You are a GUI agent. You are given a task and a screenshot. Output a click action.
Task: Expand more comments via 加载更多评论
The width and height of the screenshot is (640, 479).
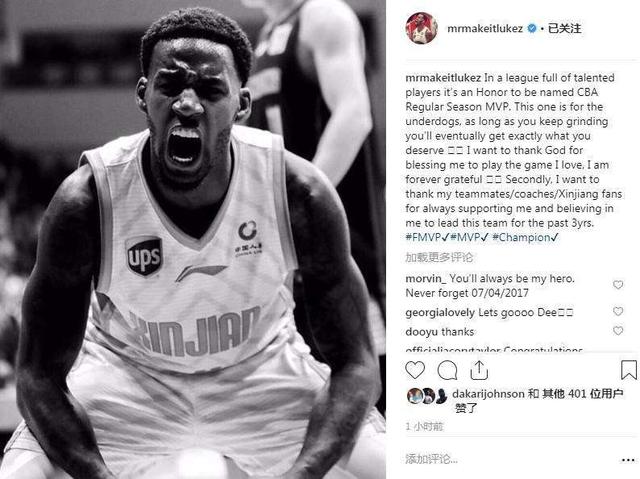click(x=439, y=257)
